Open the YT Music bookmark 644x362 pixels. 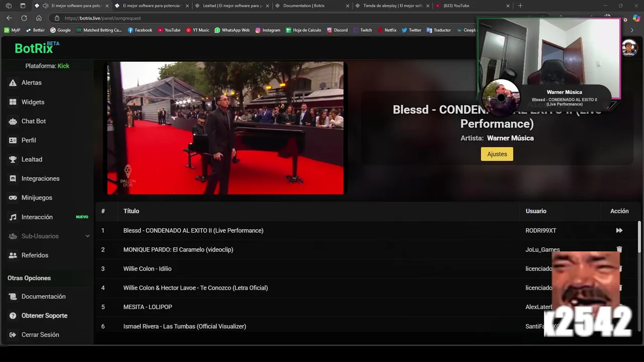click(198, 30)
